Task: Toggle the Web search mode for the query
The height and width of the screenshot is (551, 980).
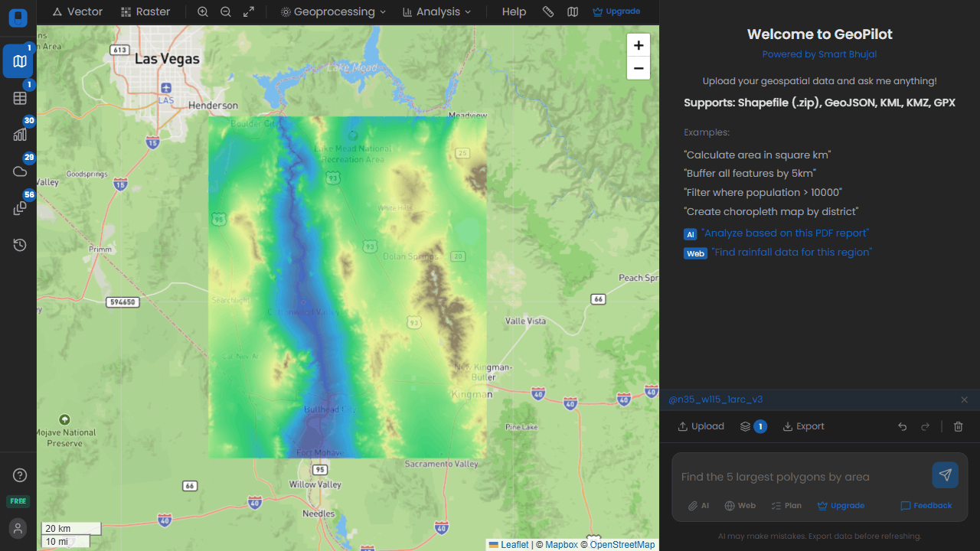Action: click(740, 505)
